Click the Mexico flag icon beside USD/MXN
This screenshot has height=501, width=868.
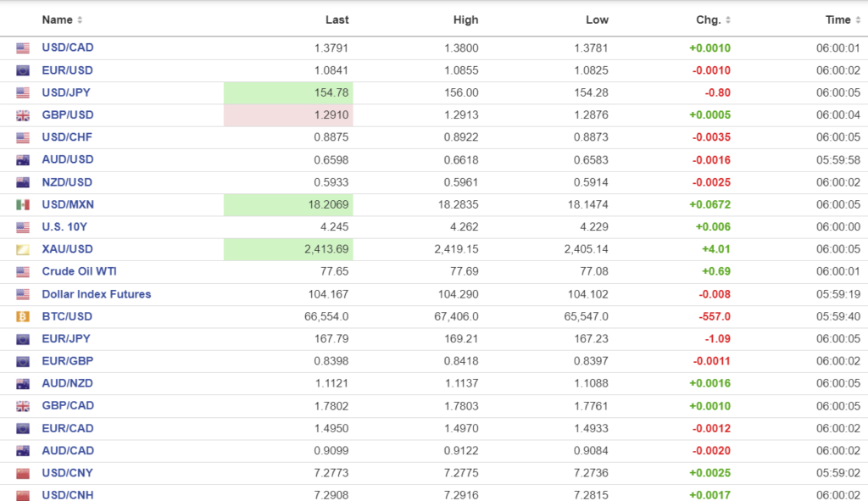tap(23, 204)
